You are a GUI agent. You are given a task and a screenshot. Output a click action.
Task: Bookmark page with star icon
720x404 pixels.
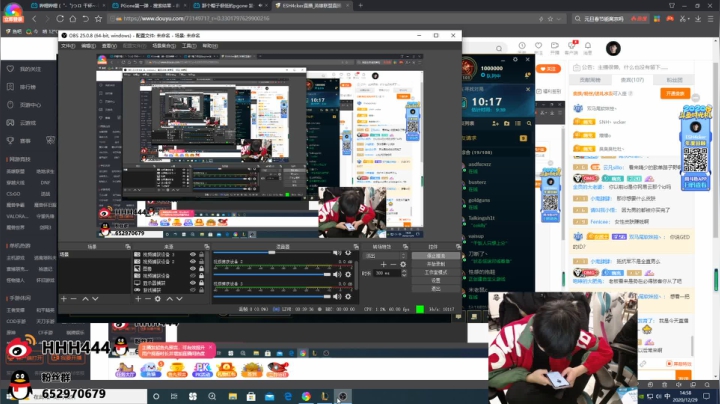(98, 19)
